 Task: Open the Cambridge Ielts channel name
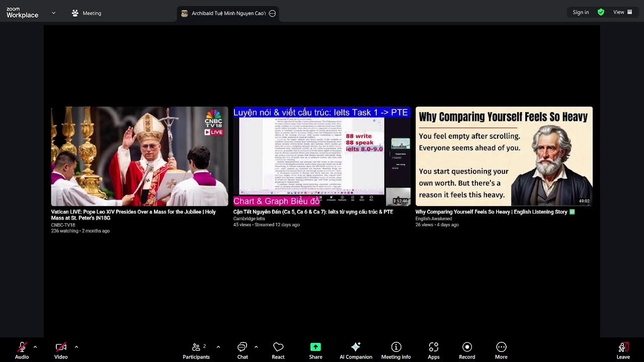click(x=249, y=219)
